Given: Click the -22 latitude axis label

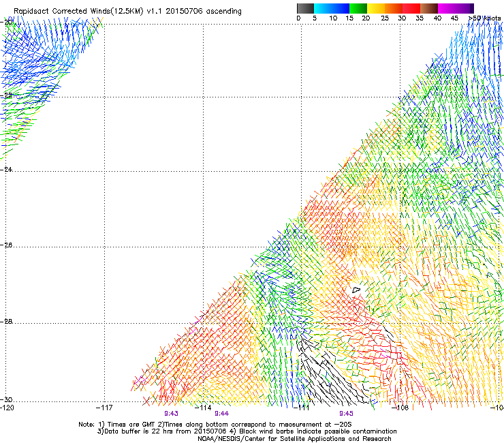Looking at the screenshot, I should (6, 95).
